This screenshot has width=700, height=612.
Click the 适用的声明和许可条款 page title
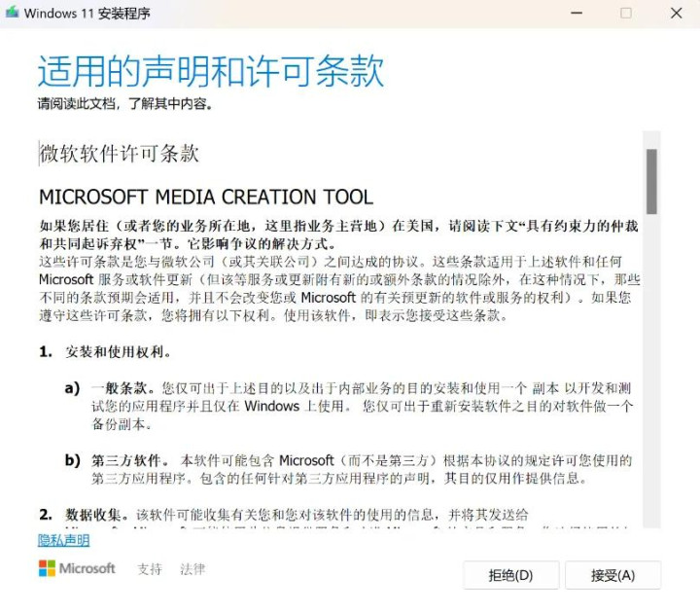(211, 71)
